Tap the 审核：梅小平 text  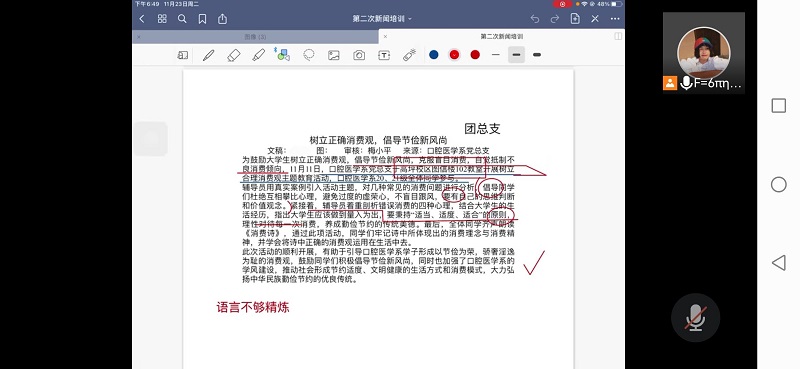pos(367,151)
